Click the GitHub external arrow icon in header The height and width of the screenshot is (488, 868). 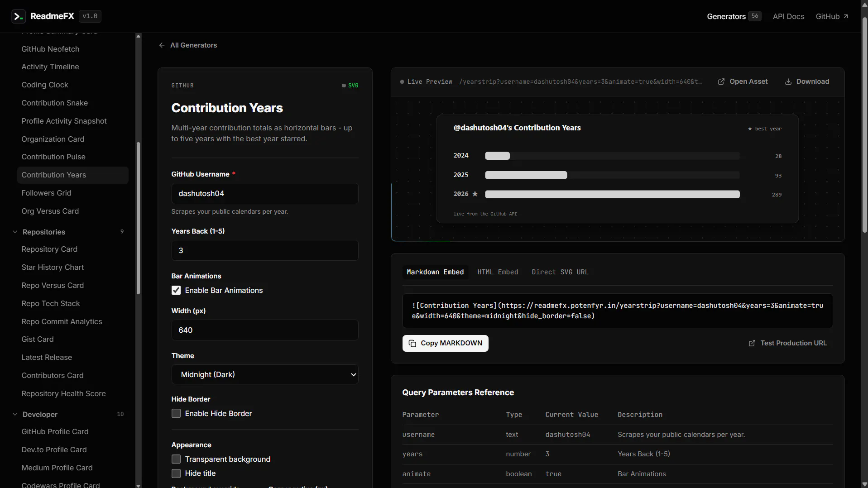pyautogui.click(x=846, y=16)
